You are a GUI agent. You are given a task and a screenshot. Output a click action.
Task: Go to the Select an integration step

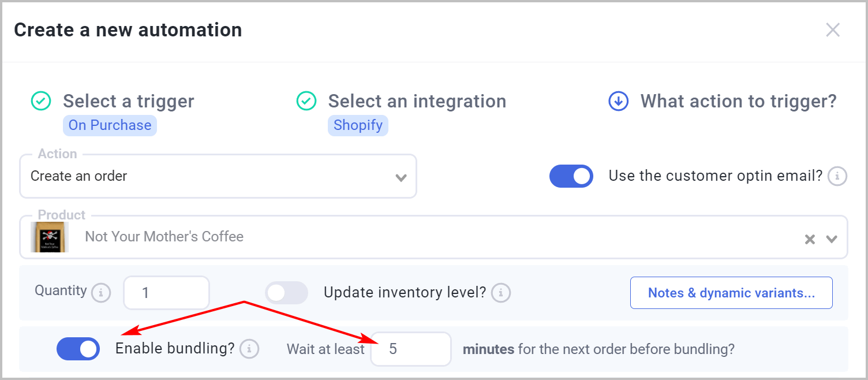(417, 101)
